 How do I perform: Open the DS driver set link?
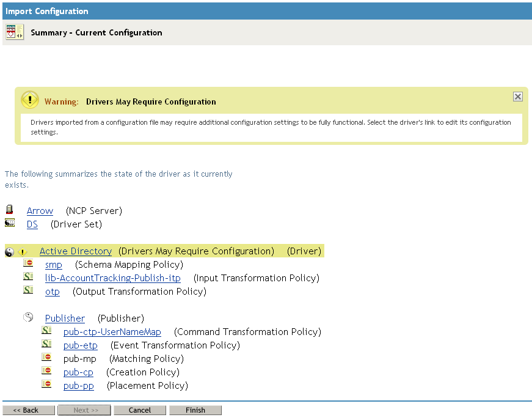pos(32,224)
